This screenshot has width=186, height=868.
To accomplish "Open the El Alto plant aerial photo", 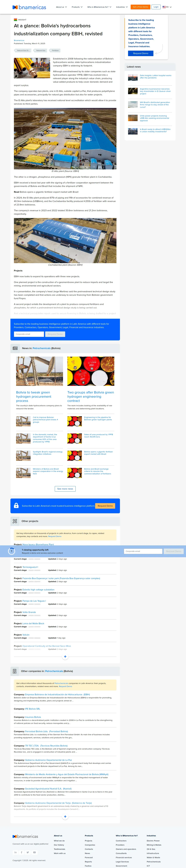I will (65, 138).
